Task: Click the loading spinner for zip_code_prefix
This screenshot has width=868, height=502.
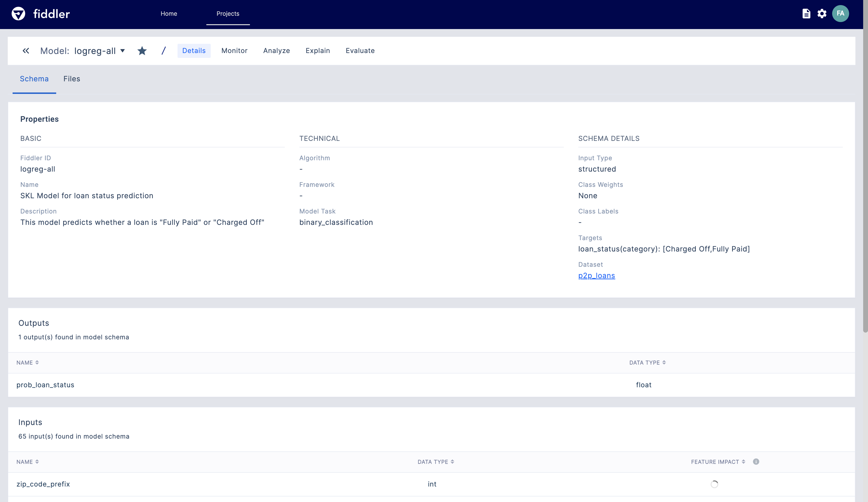Action: pos(714,484)
